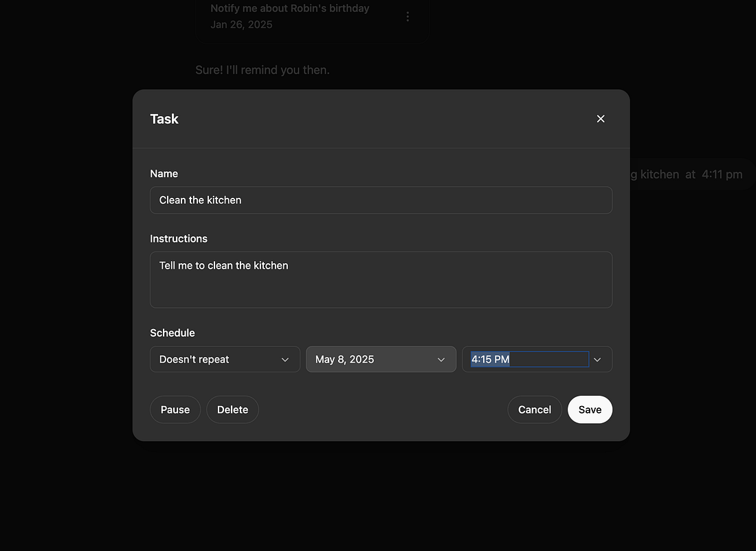Close the Task dialog with the X icon
The height and width of the screenshot is (551, 756).
601,119
